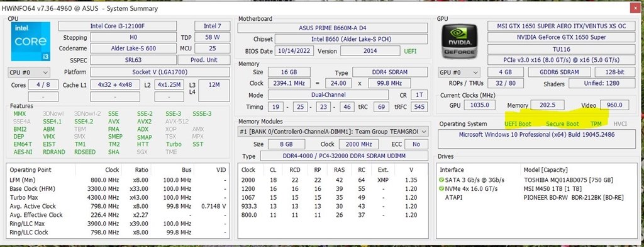The image size is (644, 247).
Task: Click the 1035.0 GPU clock value
Action: [480, 105]
